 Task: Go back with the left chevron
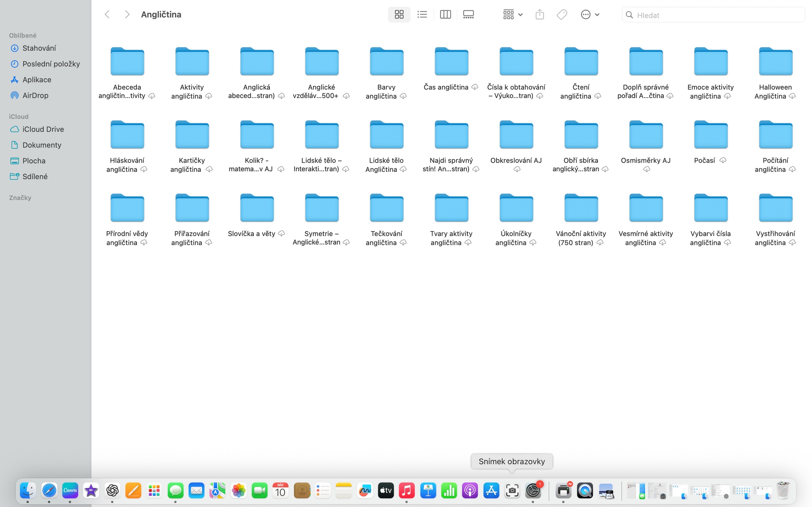click(107, 15)
